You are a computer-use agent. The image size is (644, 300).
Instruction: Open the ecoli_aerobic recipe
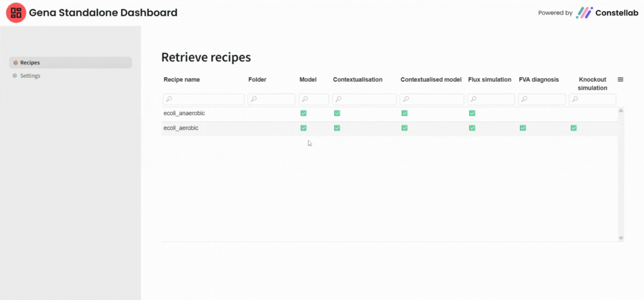[181, 128]
